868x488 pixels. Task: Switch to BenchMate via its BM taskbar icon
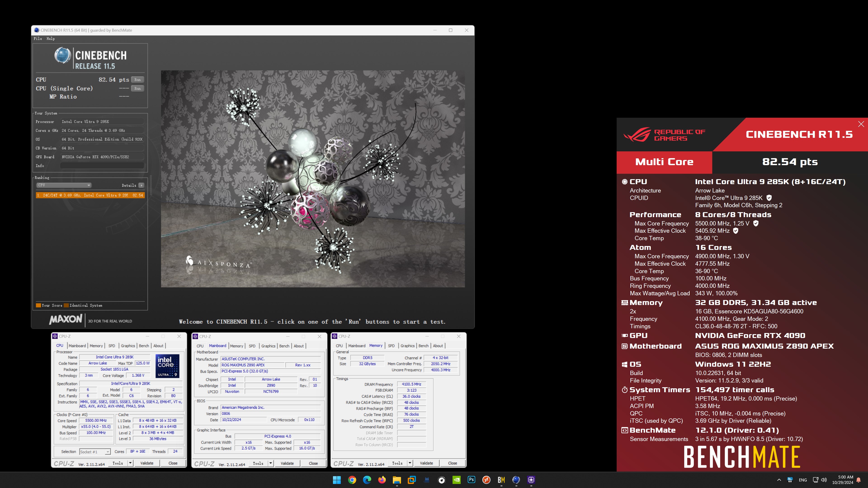(501, 480)
